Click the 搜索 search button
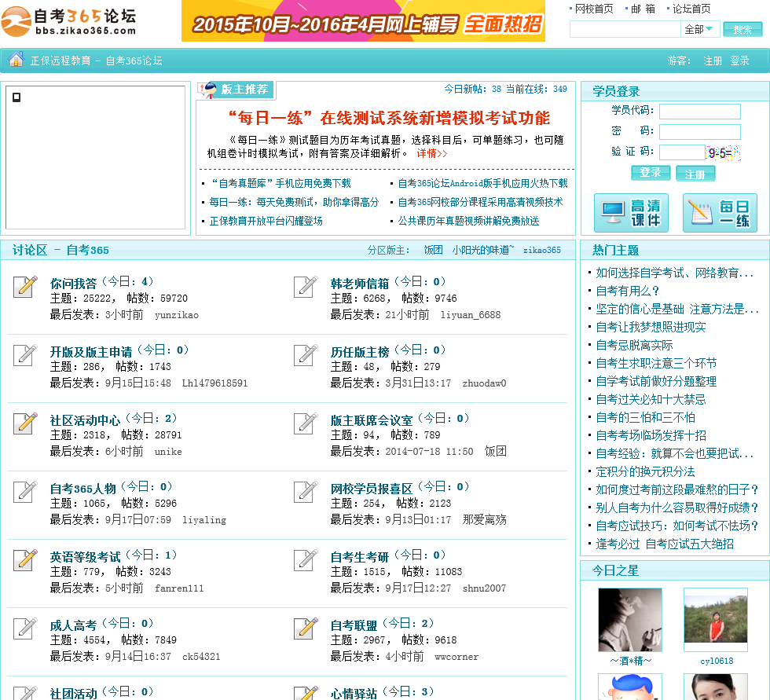The image size is (770, 700). tap(742, 29)
